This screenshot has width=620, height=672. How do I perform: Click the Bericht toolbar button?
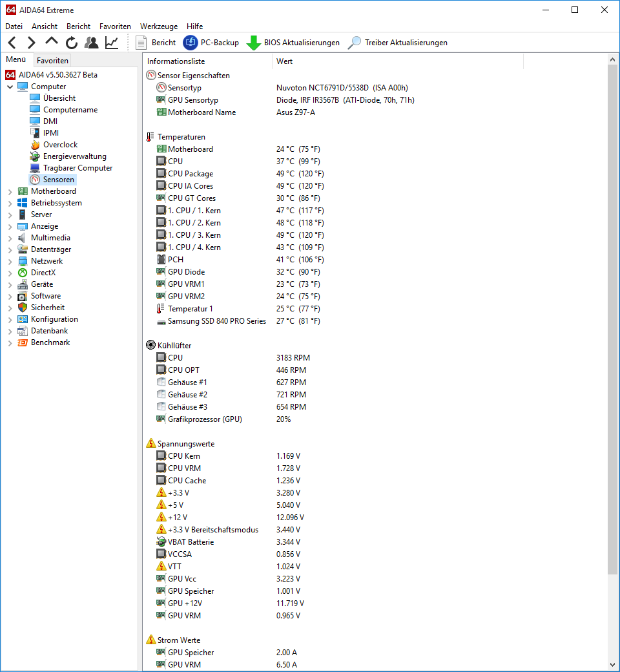click(156, 43)
